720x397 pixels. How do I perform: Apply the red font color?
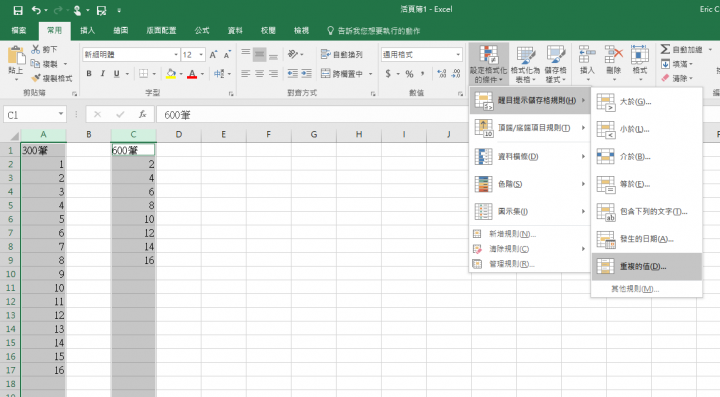pos(192,73)
